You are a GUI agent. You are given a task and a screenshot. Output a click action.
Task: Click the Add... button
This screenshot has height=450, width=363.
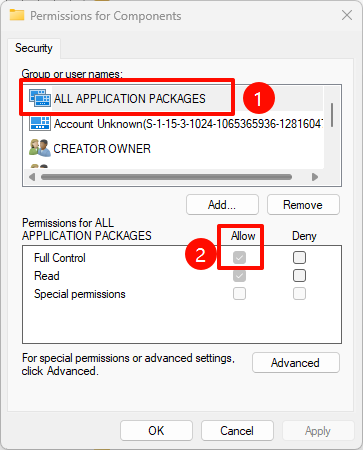point(222,205)
